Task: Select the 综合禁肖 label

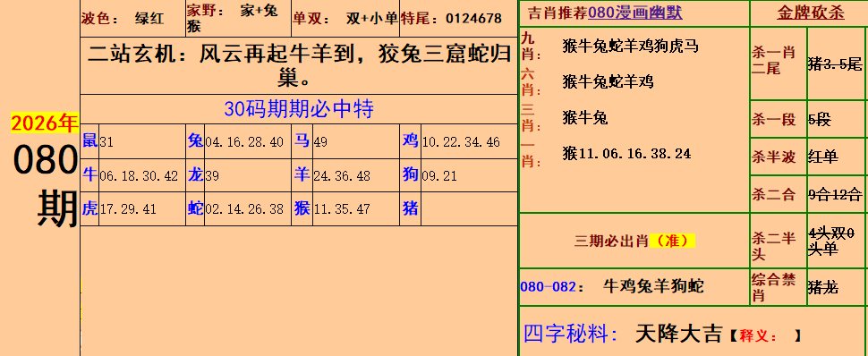Action: click(x=773, y=287)
